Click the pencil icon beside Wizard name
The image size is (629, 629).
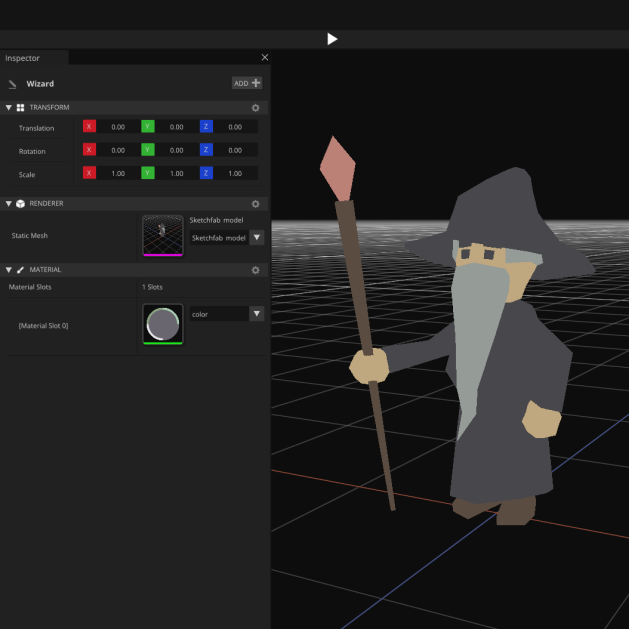pos(12,84)
